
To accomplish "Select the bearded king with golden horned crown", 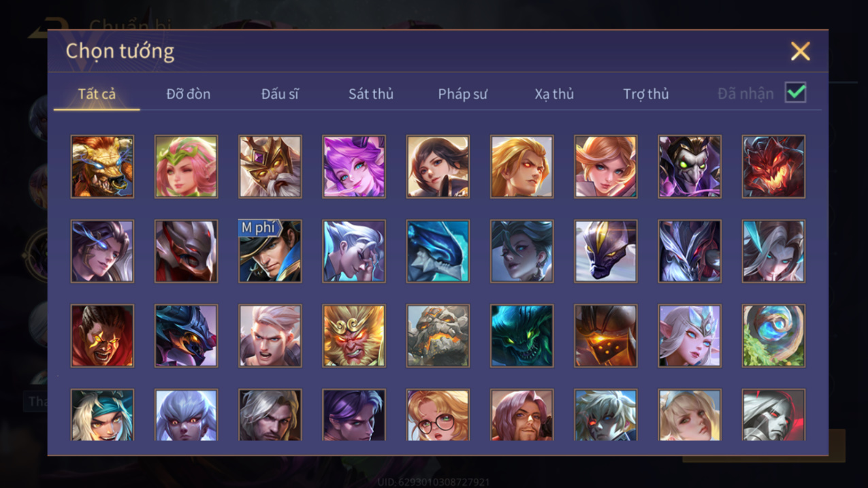I will click(270, 167).
